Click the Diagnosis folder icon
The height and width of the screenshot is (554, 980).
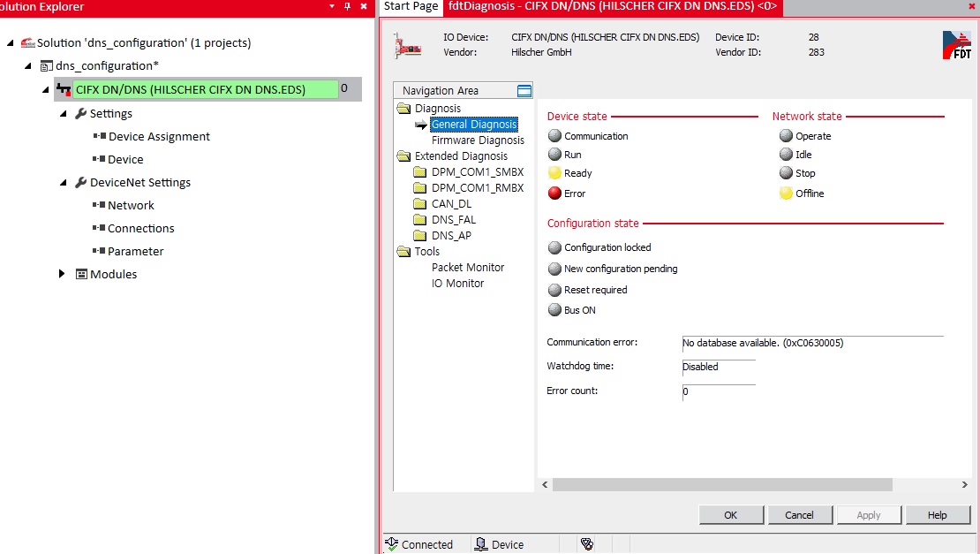(403, 108)
